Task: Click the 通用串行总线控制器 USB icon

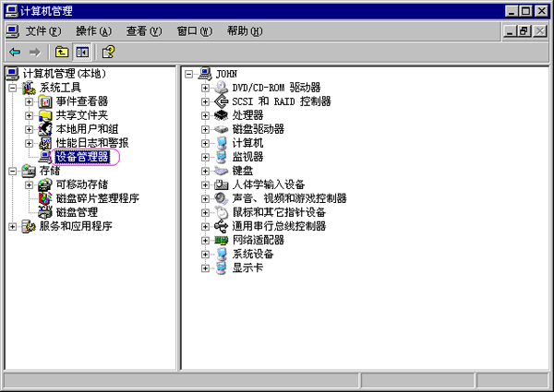Action: click(x=222, y=226)
